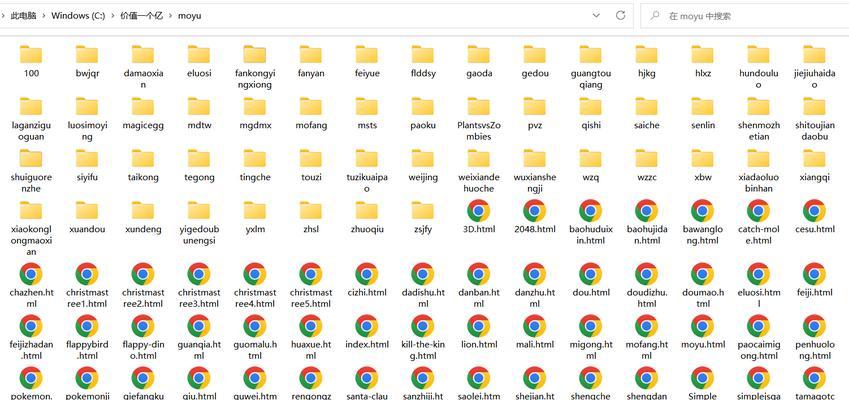Select moyu.html file icon
849x400 pixels.
[x=702, y=326]
